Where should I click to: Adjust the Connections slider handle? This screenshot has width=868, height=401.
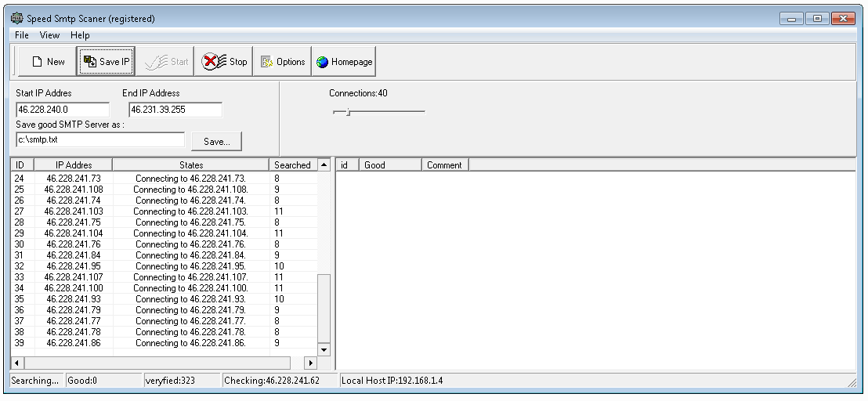point(347,112)
